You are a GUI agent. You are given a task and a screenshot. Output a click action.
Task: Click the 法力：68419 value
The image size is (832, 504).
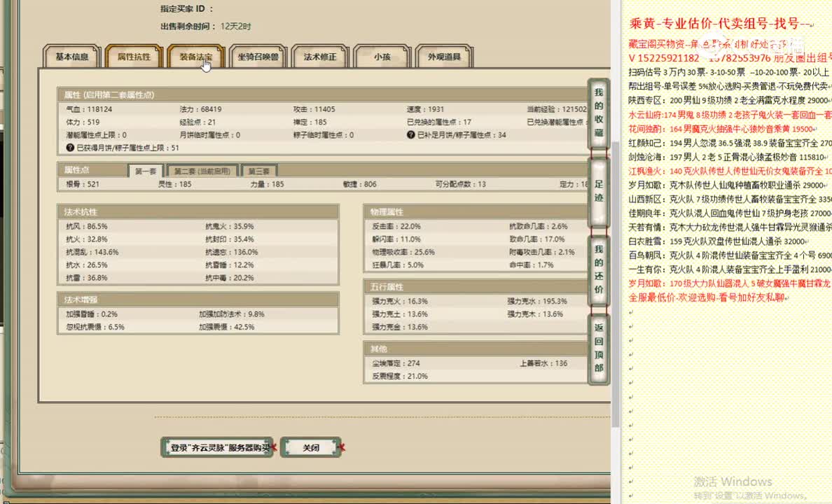point(200,108)
